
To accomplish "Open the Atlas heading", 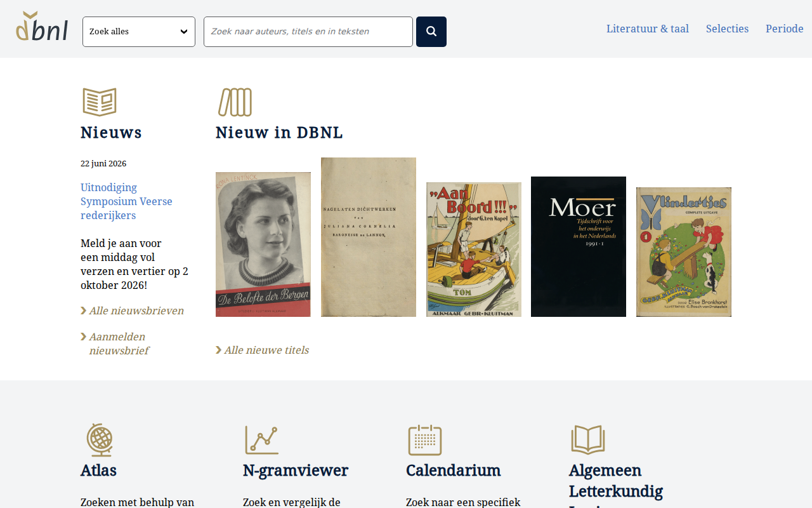I will point(98,471).
